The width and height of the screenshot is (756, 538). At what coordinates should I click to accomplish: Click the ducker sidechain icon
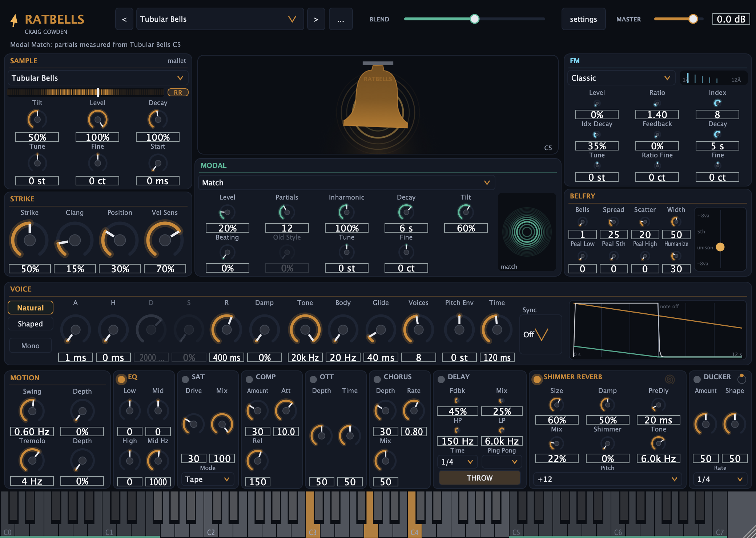click(x=742, y=378)
